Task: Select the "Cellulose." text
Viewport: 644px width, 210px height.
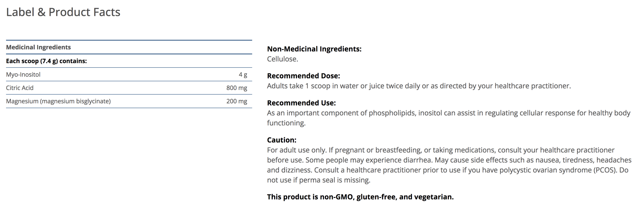Action: tap(282, 59)
